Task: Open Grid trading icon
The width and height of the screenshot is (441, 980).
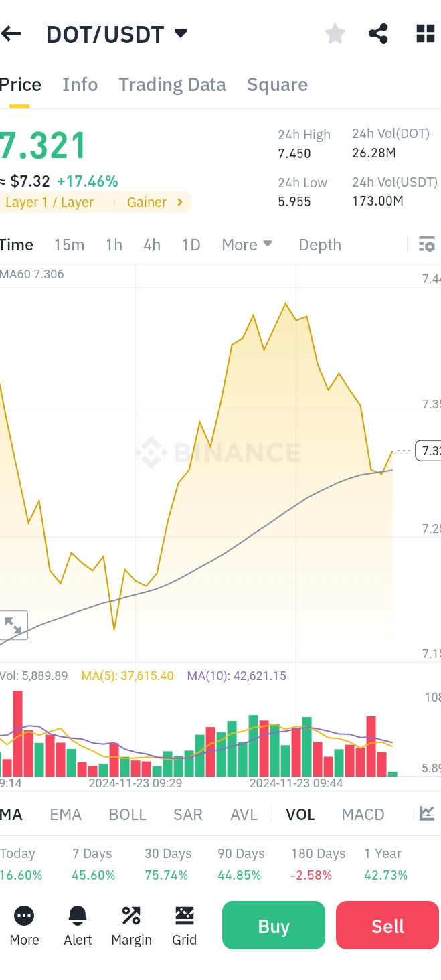Action: click(184, 925)
